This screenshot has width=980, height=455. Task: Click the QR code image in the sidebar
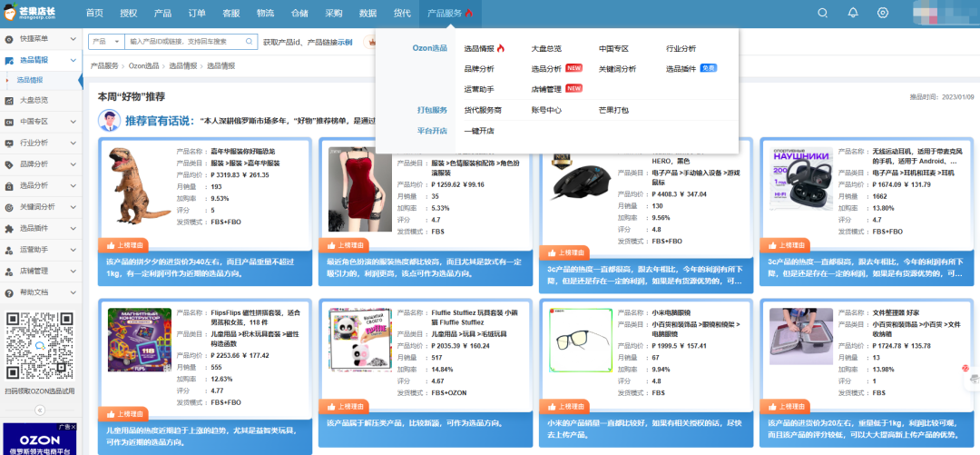(x=40, y=346)
